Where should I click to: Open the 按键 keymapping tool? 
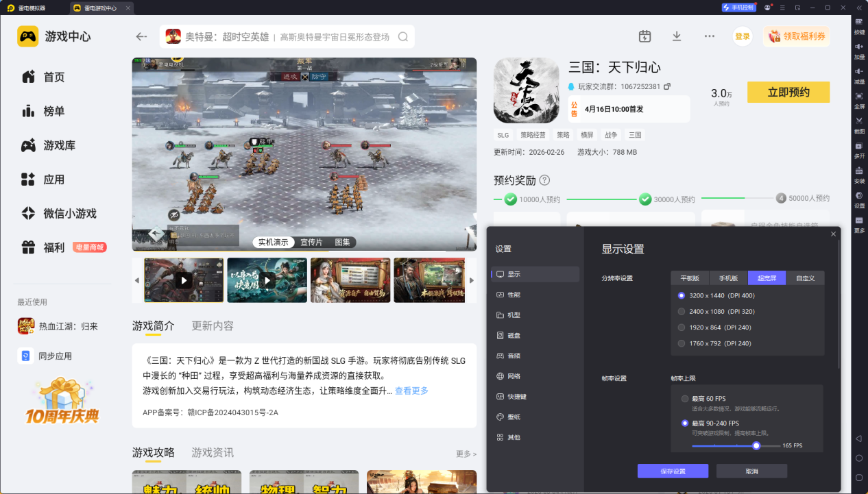(859, 23)
